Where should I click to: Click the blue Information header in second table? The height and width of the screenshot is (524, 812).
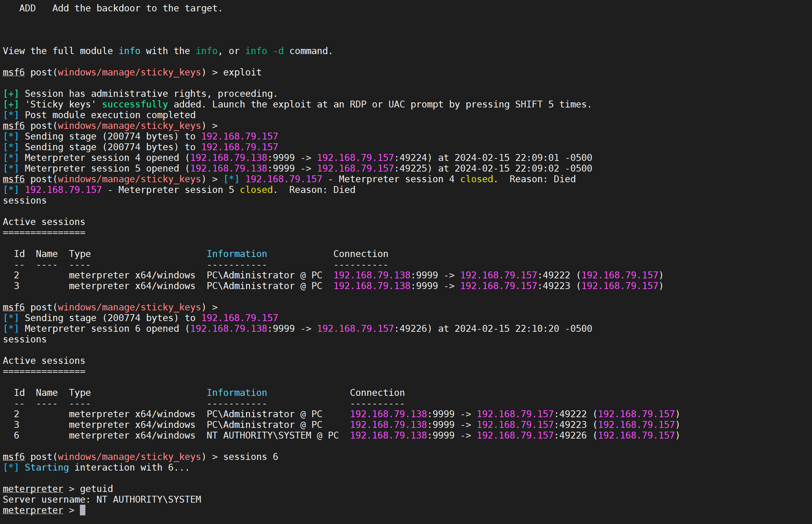click(237, 393)
